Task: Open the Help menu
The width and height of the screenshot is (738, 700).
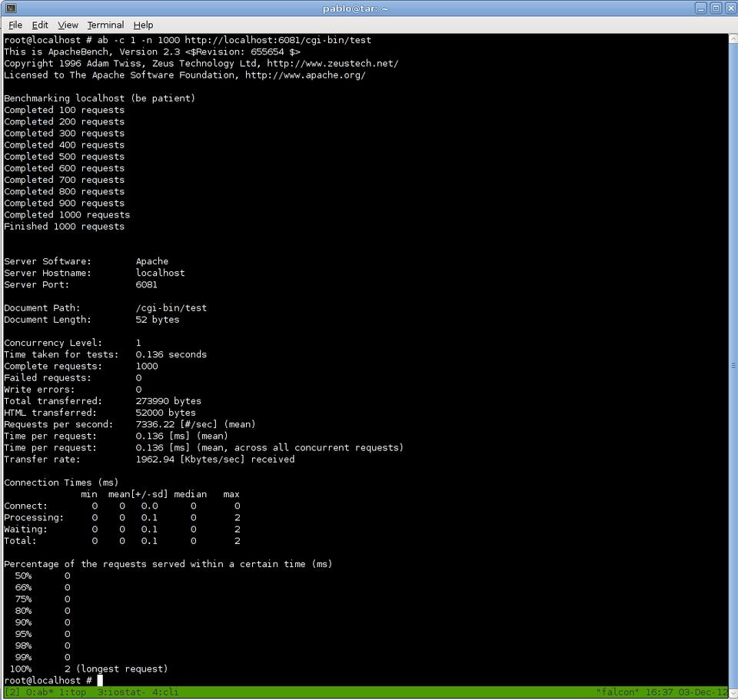Action: [143, 25]
